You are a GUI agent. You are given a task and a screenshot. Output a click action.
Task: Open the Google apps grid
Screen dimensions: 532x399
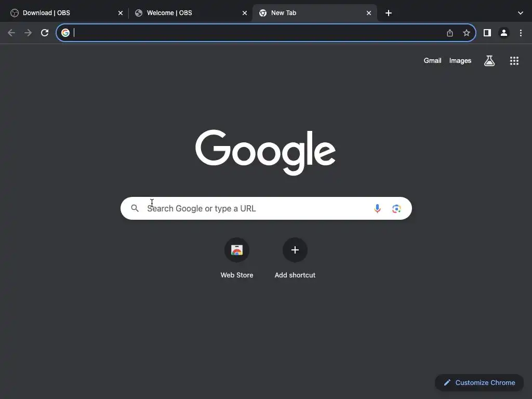[514, 61]
